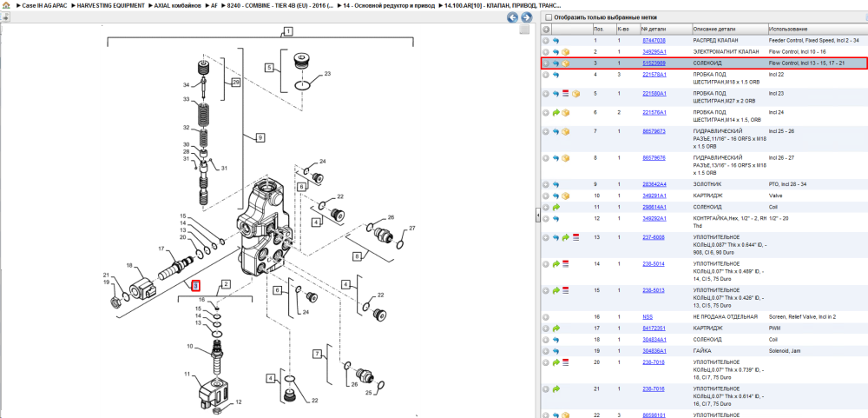Click the small square button above the diagram
868x418 pixels.
click(x=523, y=30)
